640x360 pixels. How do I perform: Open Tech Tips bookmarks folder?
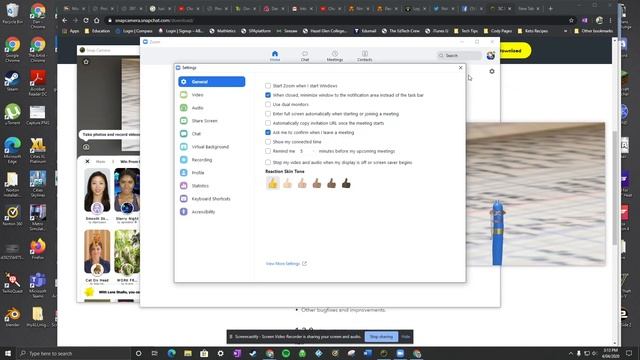coord(465,31)
